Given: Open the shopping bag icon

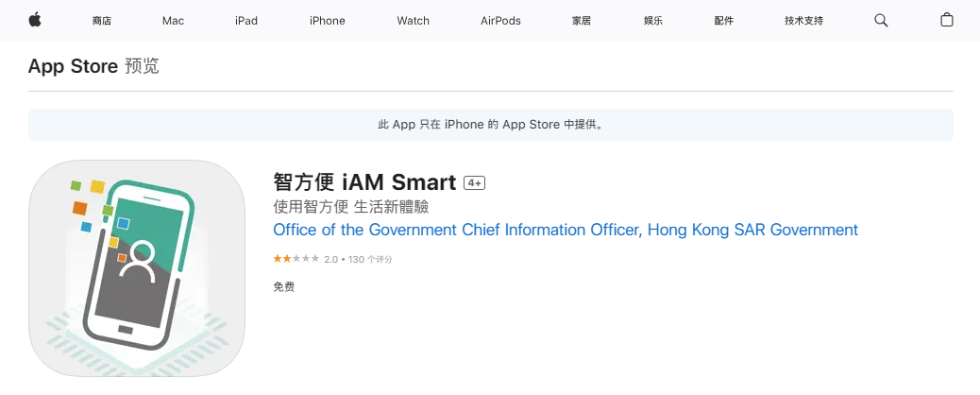Looking at the screenshot, I should [x=946, y=20].
